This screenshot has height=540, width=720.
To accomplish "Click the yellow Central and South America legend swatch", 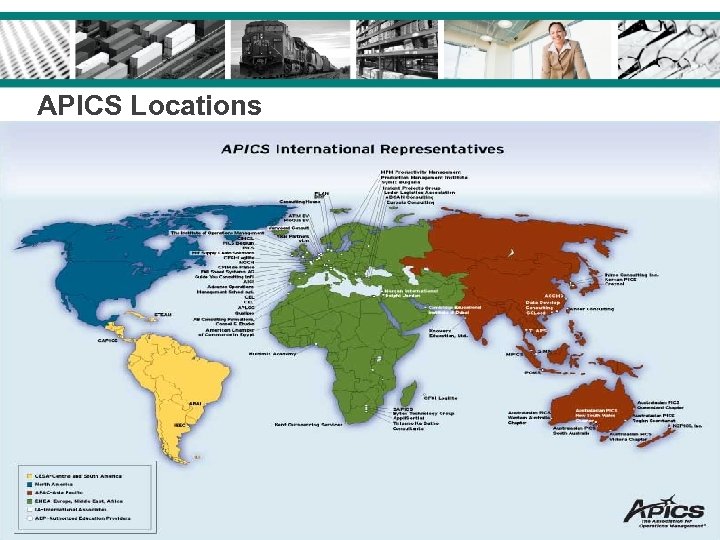I will (x=30, y=476).
